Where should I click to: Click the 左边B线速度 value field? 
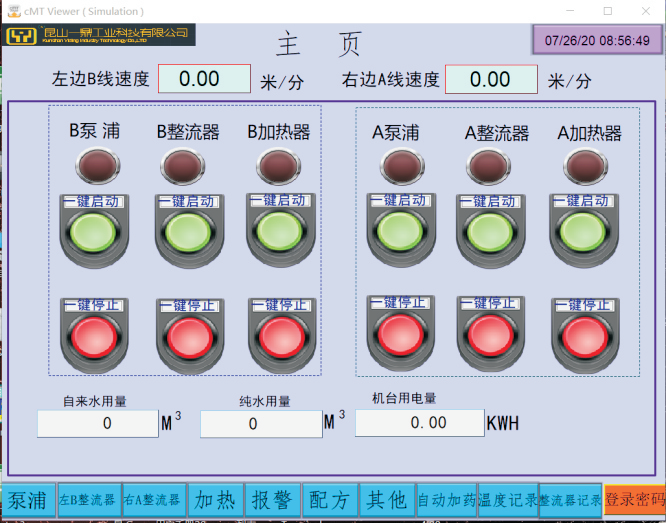(204, 79)
